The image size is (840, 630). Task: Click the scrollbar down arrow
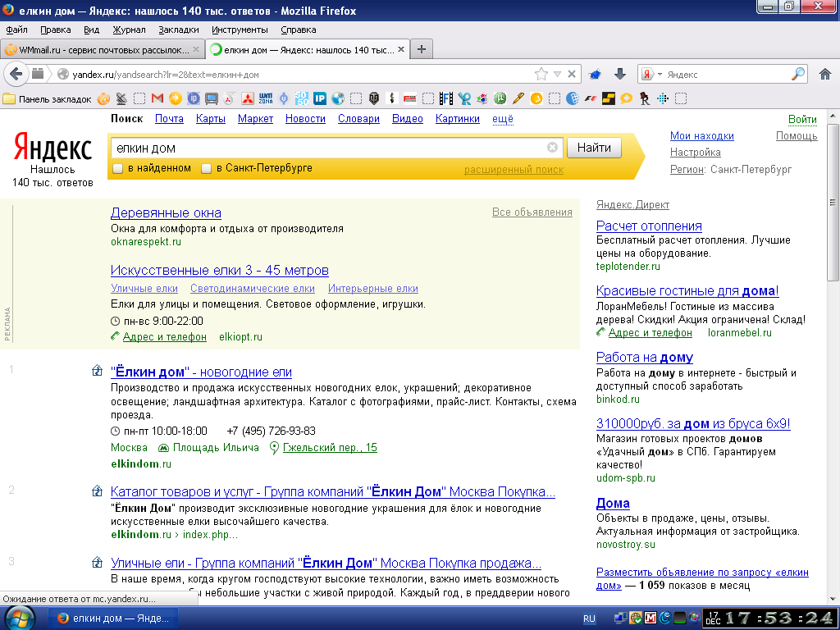(833, 598)
